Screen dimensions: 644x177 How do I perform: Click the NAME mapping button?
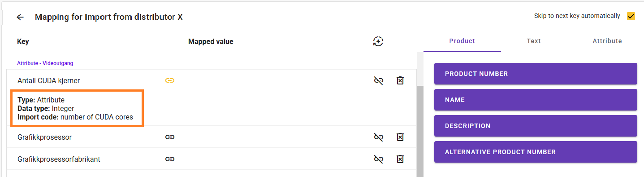coord(536,100)
